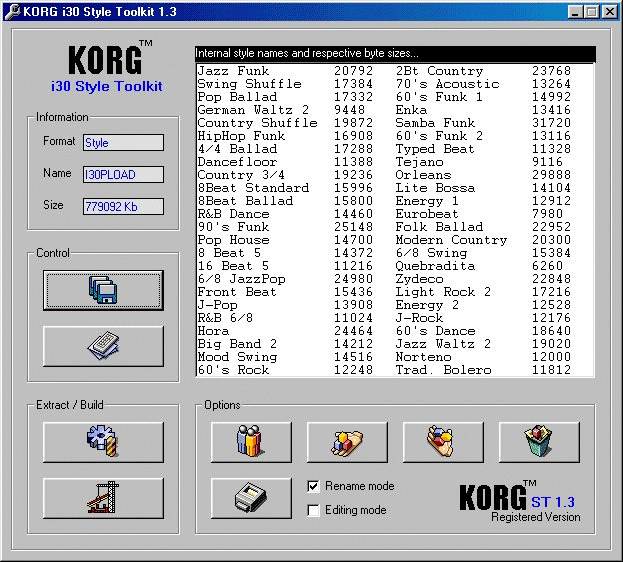Select German Waltz 2 in the list
623x562 pixels.
tap(253, 110)
